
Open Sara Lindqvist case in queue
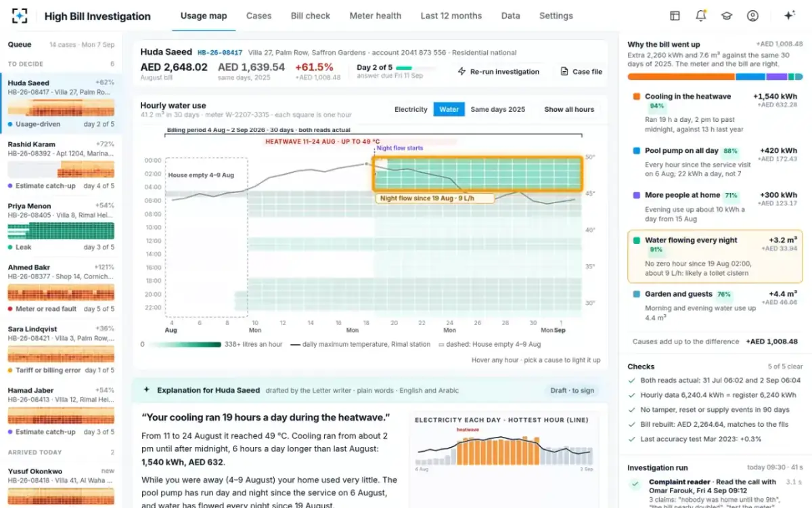[x=61, y=350]
